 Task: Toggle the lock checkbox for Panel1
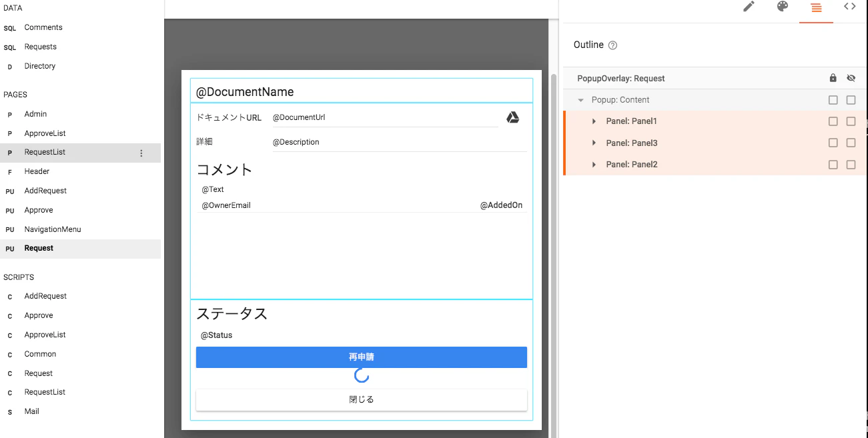coord(833,121)
